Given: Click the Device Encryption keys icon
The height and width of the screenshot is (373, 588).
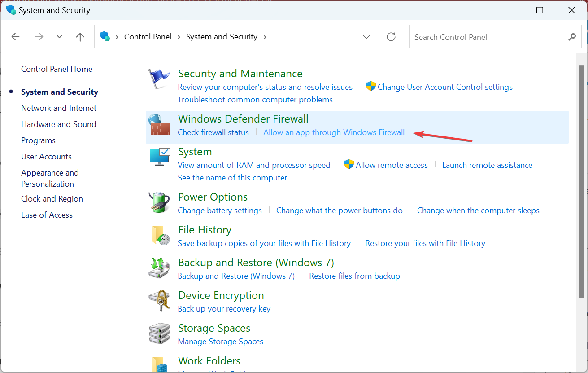Looking at the screenshot, I should pos(159,301).
